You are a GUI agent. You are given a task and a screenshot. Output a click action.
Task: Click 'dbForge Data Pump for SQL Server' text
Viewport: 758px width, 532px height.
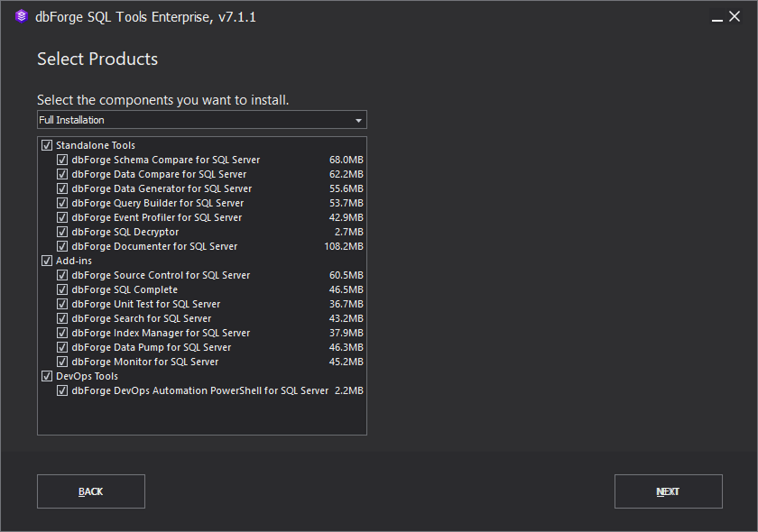152,347
